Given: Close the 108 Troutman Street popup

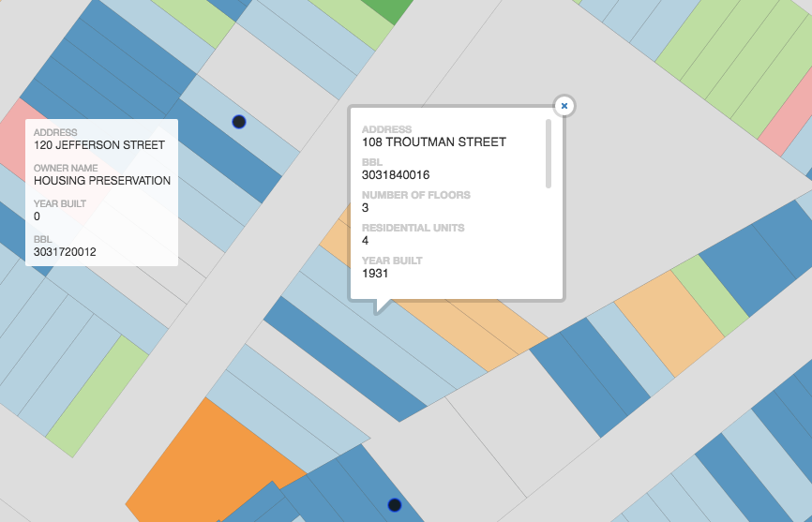Looking at the screenshot, I should [564, 106].
